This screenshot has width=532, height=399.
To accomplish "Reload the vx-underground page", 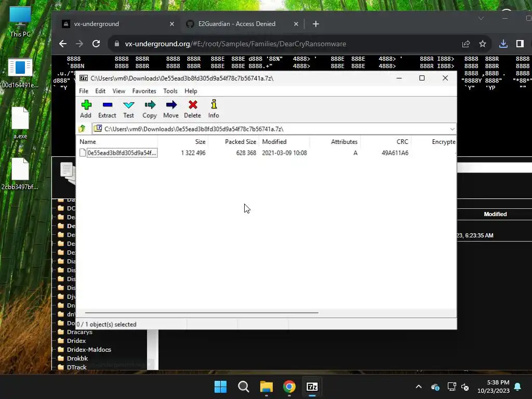I will coord(96,44).
